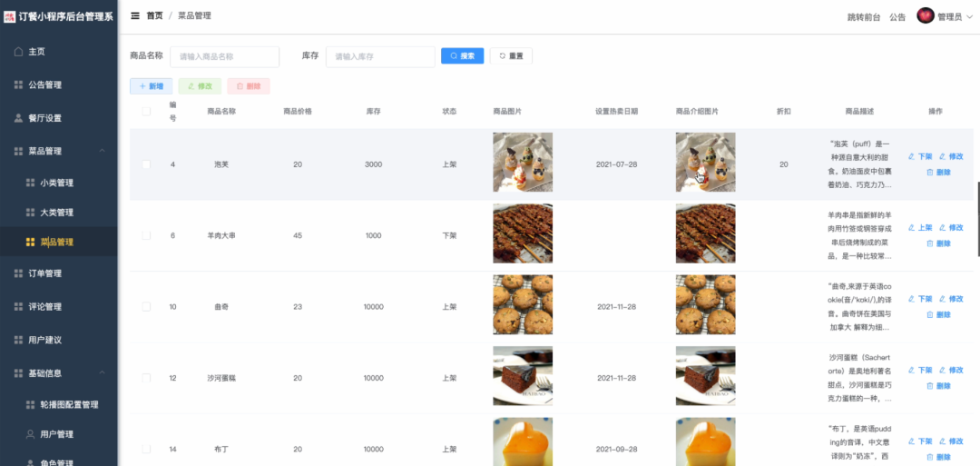980x466 pixels.
Task: Click the grid icon beside 轮播图配置管理
Action: click(30, 405)
